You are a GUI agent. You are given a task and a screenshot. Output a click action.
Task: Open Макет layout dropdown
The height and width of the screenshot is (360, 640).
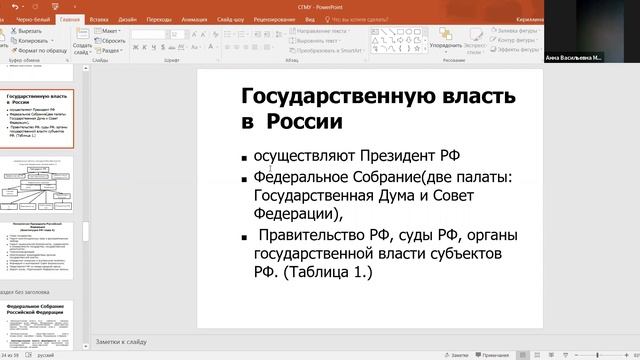coord(108,31)
